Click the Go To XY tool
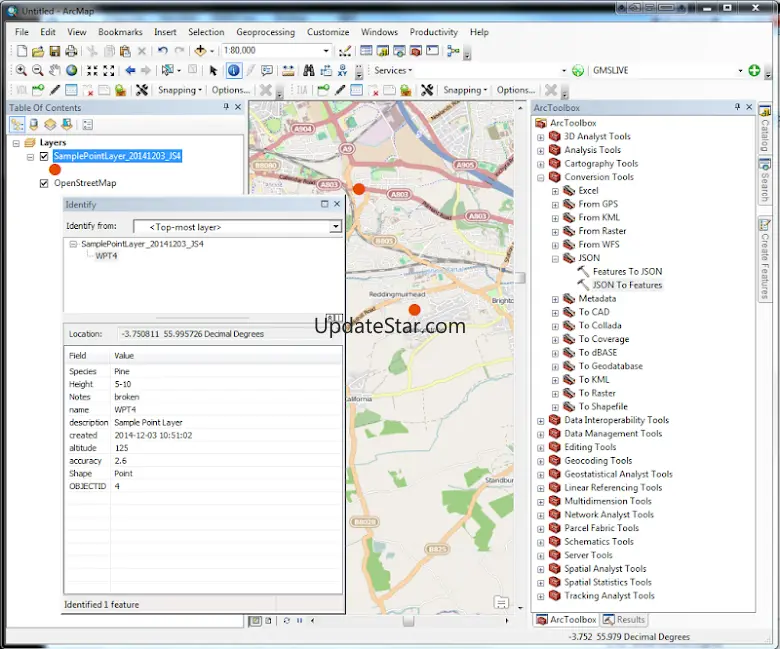Image resolution: width=780 pixels, height=649 pixels. pos(342,71)
